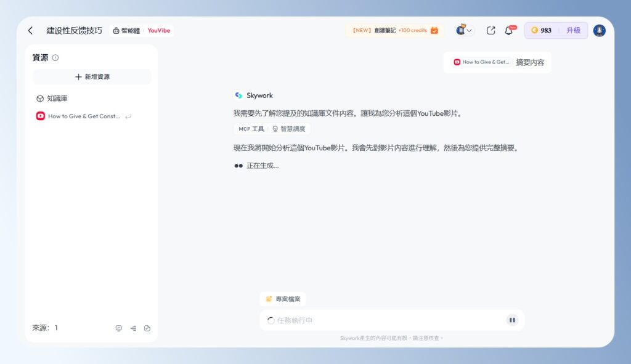The image size is (631, 364).
Task: Switch to YouVibe mode
Action: [x=159, y=30]
